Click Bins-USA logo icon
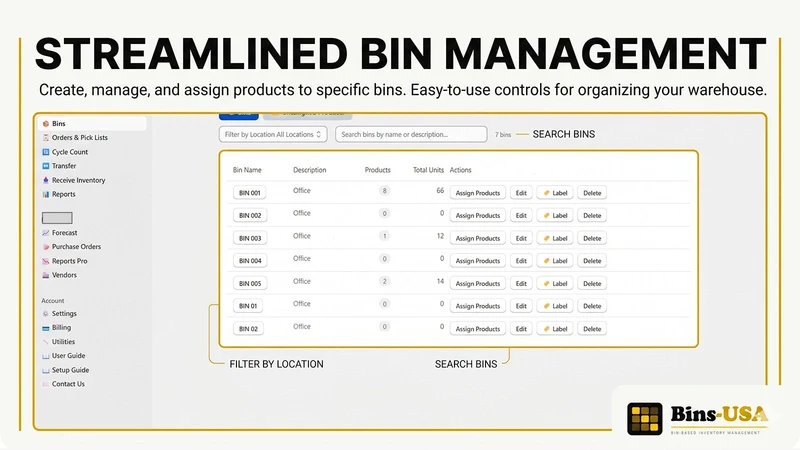Screen dimensions: 800x450 click(x=645, y=419)
